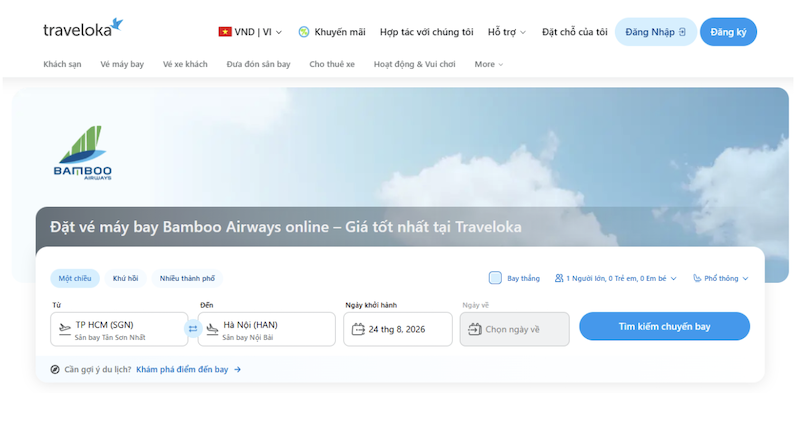Click the landing plane icon in Đến
Viewport: 800px width, 424px height.
coord(212,328)
